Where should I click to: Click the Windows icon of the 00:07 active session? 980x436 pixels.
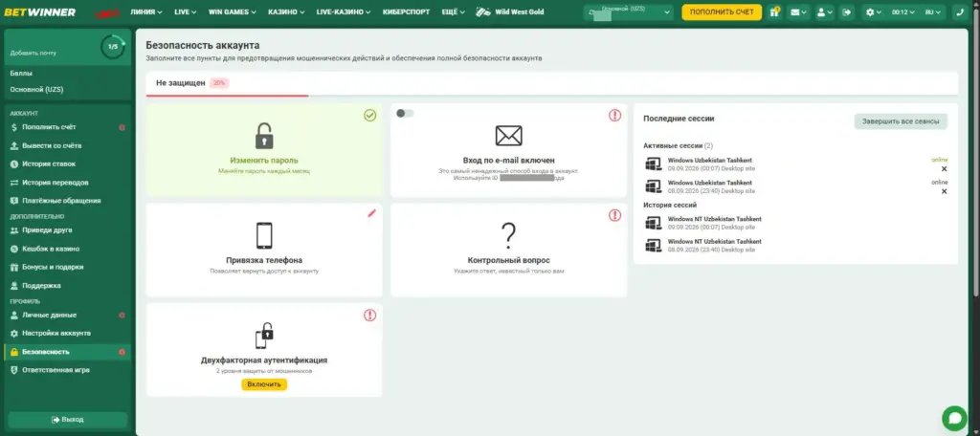click(x=654, y=163)
